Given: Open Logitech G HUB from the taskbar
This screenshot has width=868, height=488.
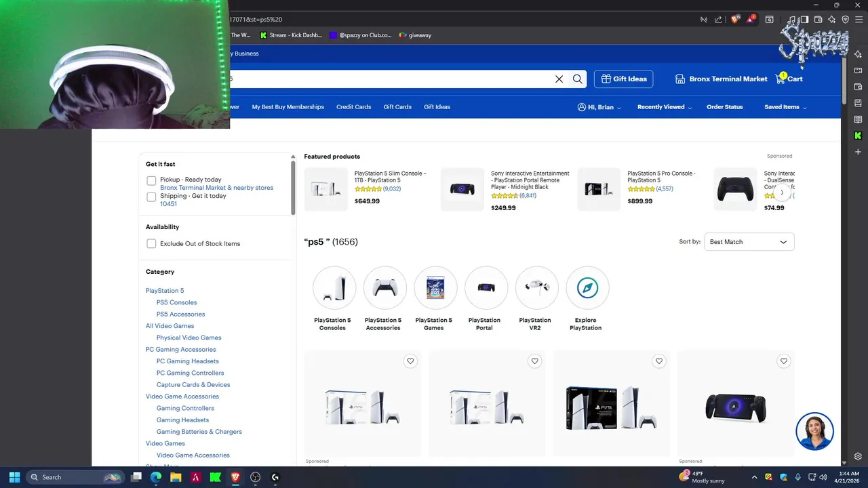Looking at the screenshot, I should pos(275,477).
